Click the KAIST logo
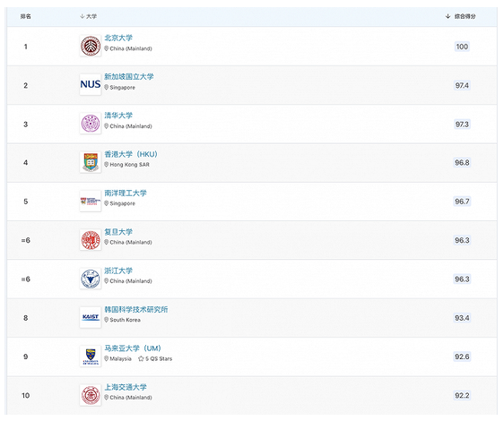504x421 pixels. (91, 317)
